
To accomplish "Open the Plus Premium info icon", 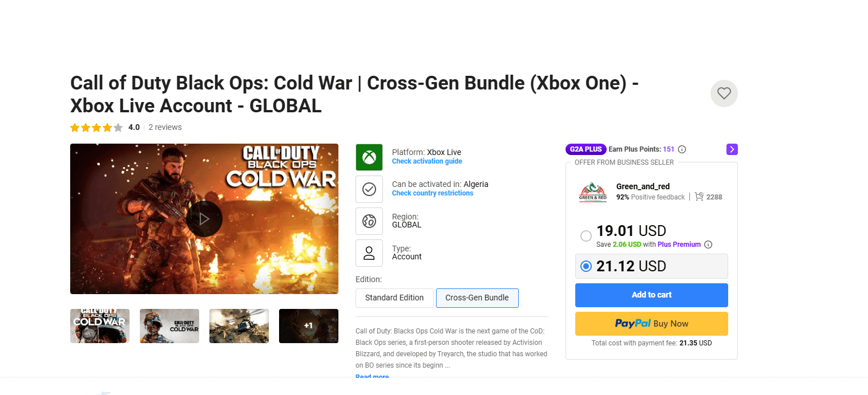I will (708, 245).
